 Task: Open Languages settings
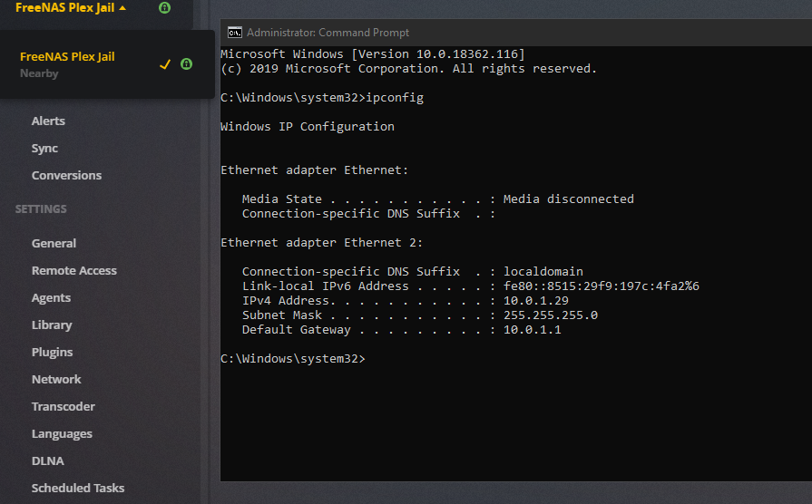tap(62, 433)
